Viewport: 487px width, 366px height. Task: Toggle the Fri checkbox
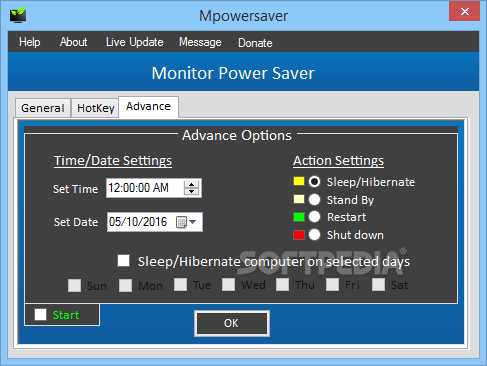(x=332, y=285)
